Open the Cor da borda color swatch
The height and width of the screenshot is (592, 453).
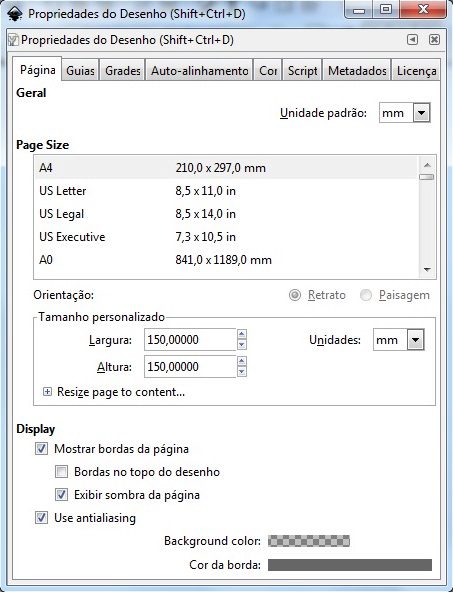tap(350, 565)
